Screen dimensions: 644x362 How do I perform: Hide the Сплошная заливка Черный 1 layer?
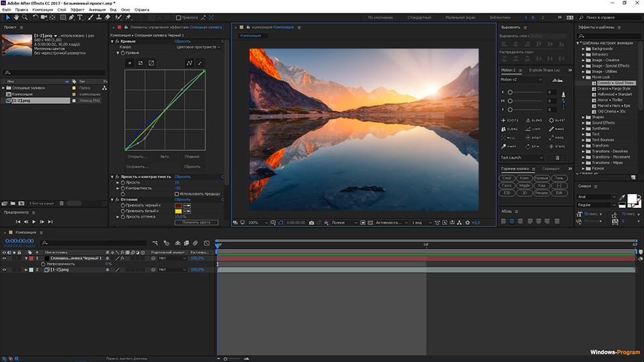click(5, 258)
